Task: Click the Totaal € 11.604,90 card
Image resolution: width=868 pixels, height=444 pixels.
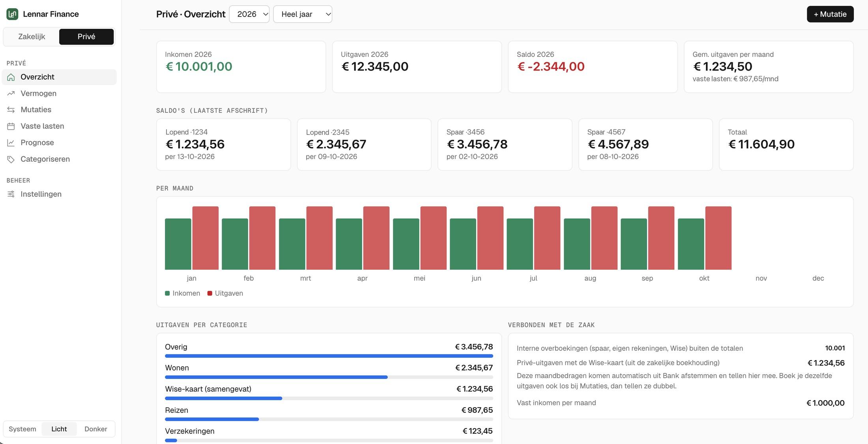Action: [786, 145]
